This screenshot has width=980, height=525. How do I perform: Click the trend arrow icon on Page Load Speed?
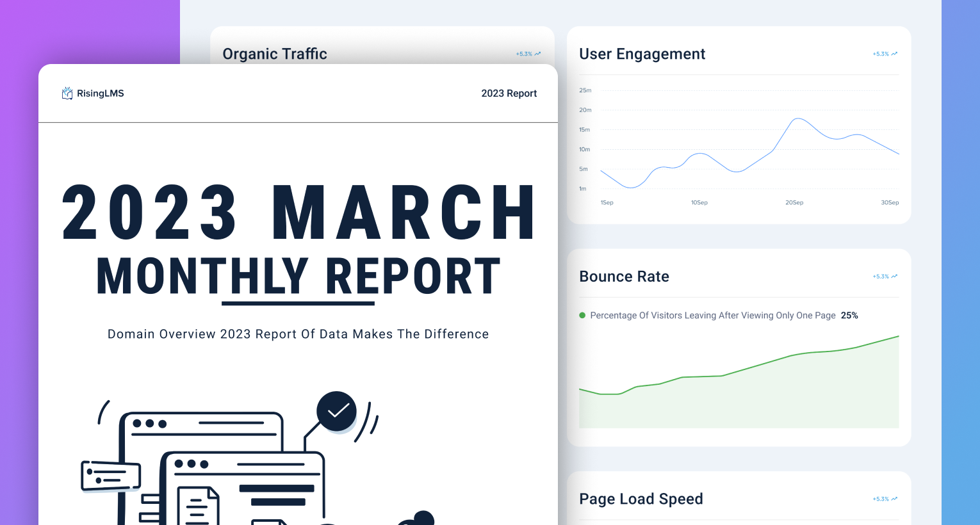[x=894, y=499]
